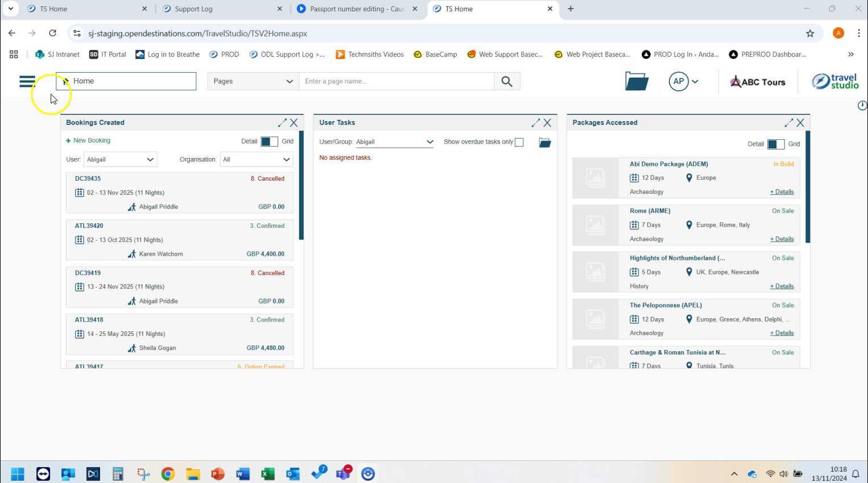Open the clock history icon at right edge
This screenshot has width=868, height=483.
(x=862, y=105)
